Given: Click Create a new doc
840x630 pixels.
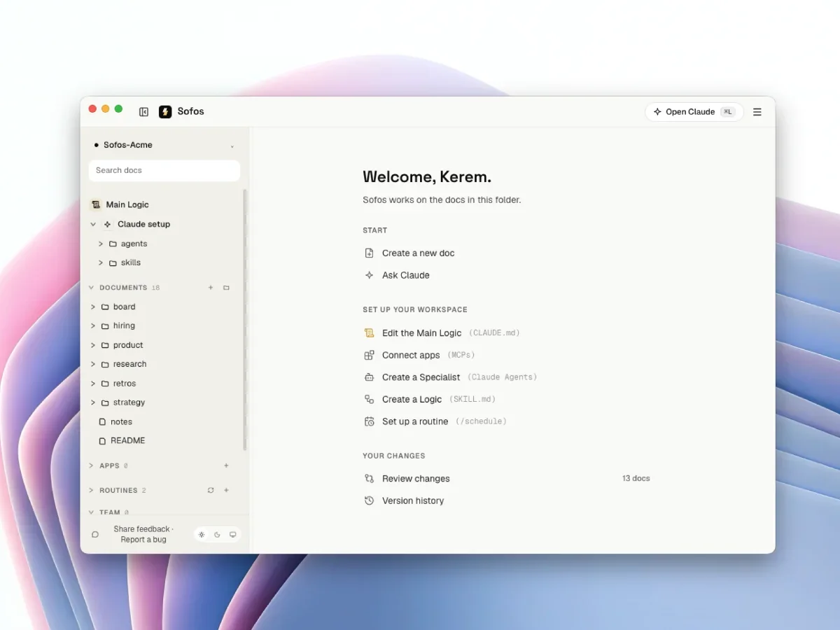Looking at the screenshot, I should pyautogui.click(x=418, y=253).
